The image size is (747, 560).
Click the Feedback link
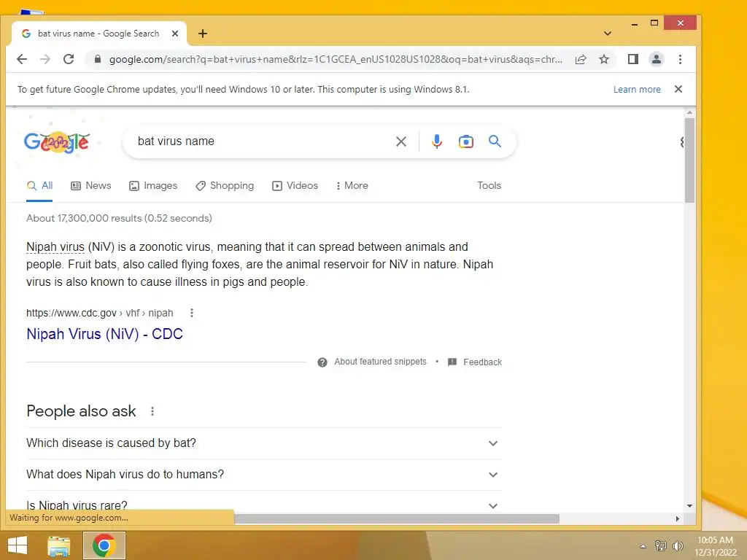[483, 362]
